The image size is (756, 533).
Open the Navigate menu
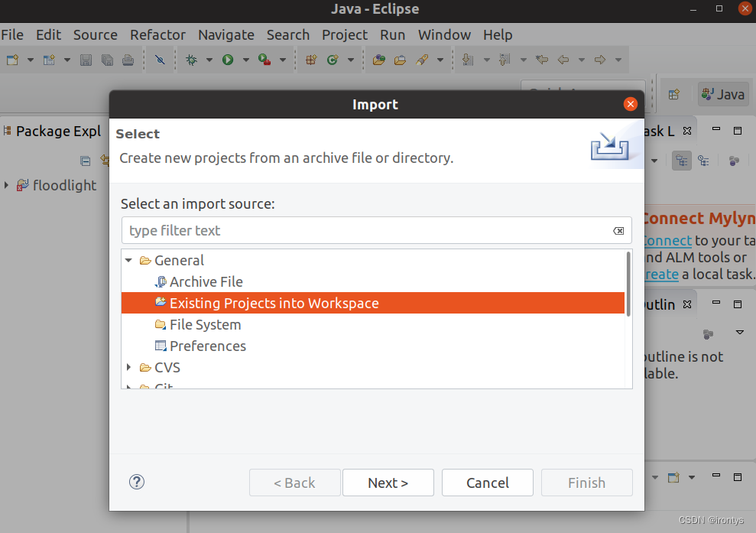226,34
